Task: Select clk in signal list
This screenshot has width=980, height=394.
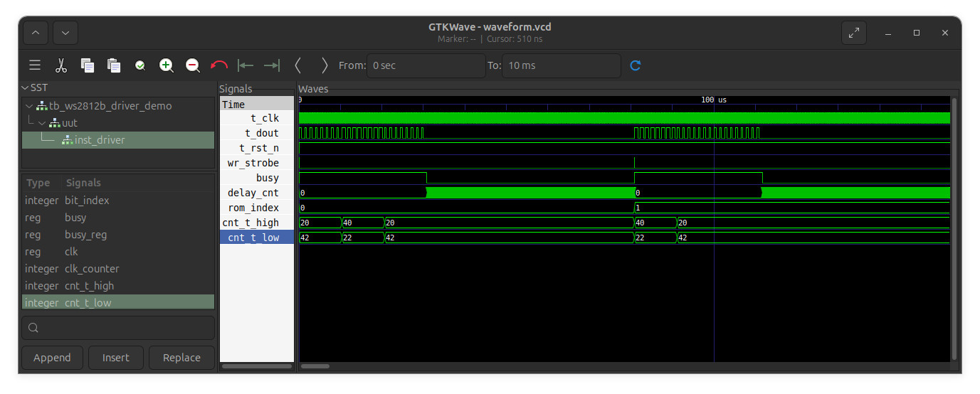Action: pyautogui.click(x=118, y=252)
